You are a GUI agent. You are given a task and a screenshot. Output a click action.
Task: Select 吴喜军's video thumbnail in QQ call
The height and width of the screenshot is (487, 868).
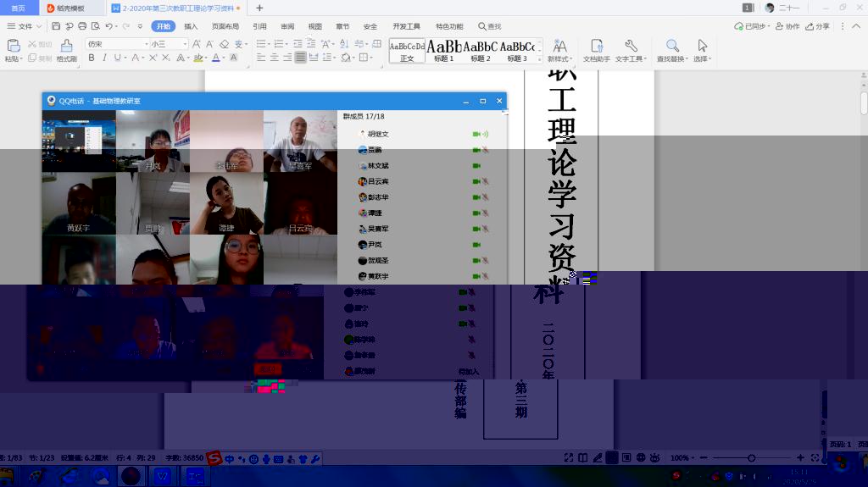coord(300,141)
